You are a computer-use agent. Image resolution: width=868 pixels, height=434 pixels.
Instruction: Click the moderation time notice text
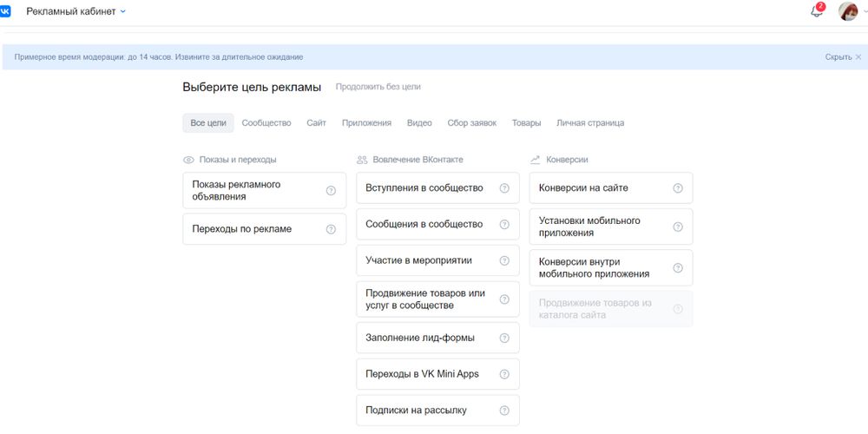tap(159, 57)
